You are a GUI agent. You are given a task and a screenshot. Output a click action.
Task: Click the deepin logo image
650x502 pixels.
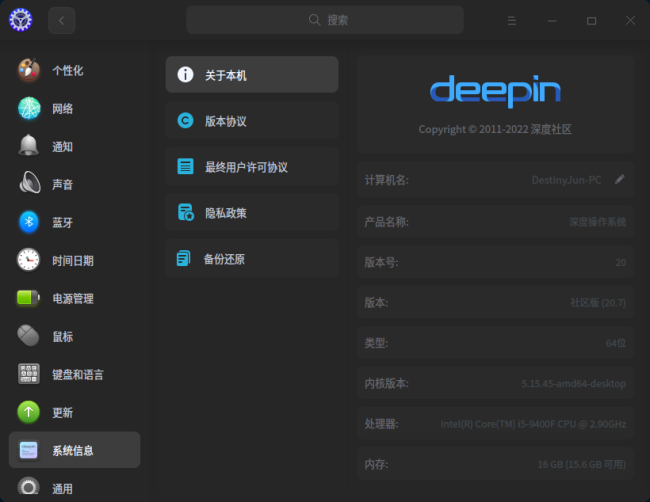tap(495, 91)
